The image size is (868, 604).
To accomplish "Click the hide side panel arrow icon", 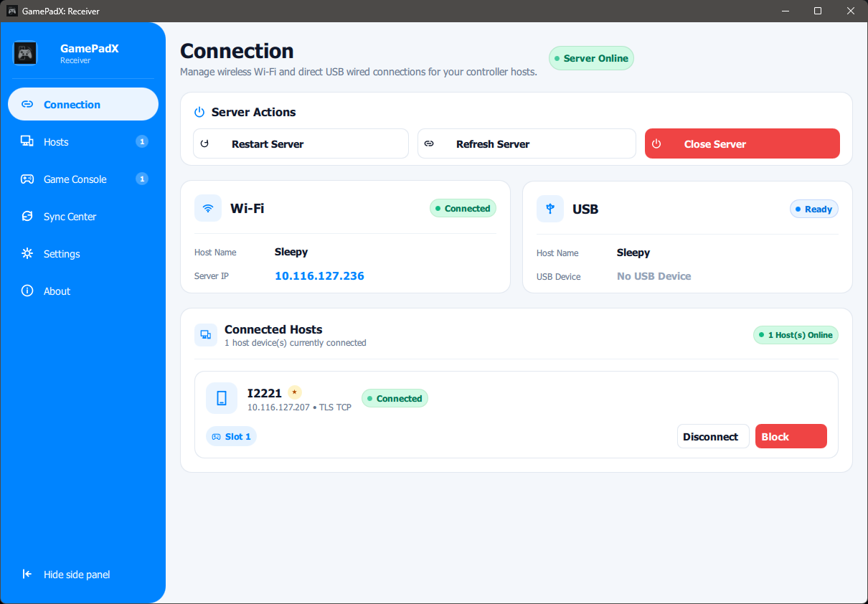I will click(27, 574).
